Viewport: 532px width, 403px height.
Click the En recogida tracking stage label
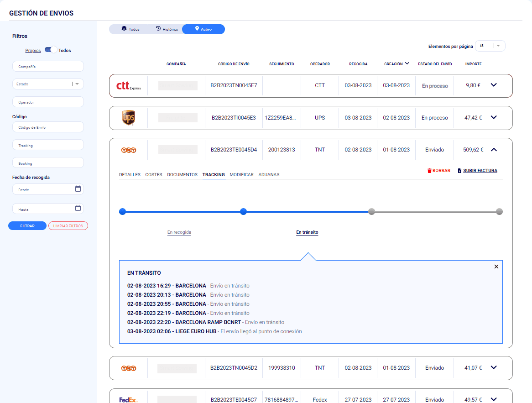[x=179, y=232]
